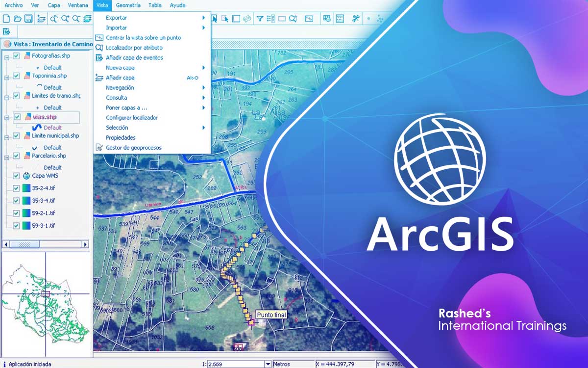Open the map scale dropdown arrow
The width and height of the screenshot is (588, 368).
(268, 364)
